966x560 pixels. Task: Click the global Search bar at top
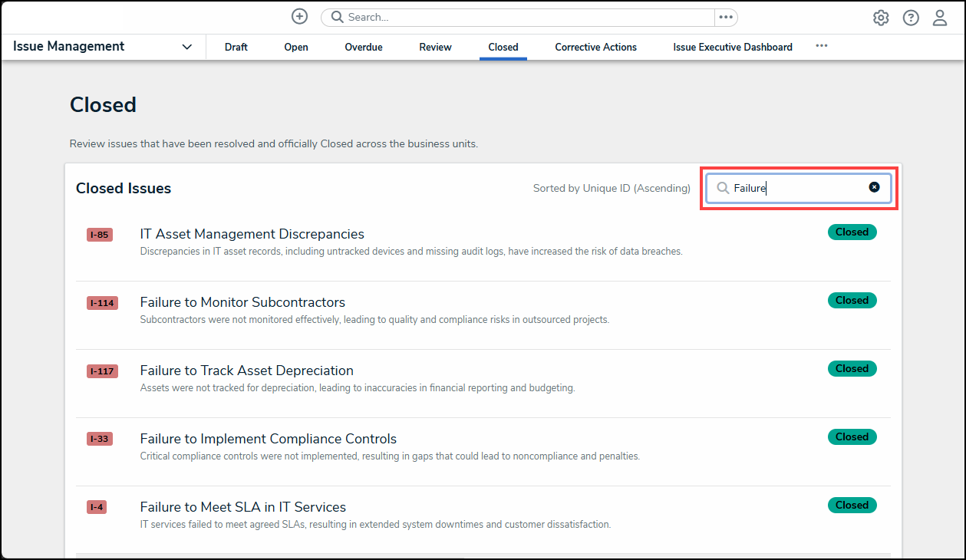(x=522, y=17)
